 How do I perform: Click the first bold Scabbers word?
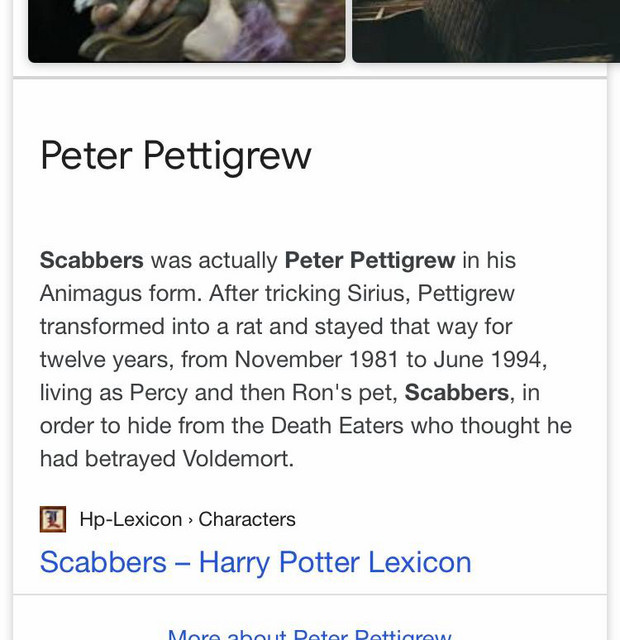click(x=92, y=261)
